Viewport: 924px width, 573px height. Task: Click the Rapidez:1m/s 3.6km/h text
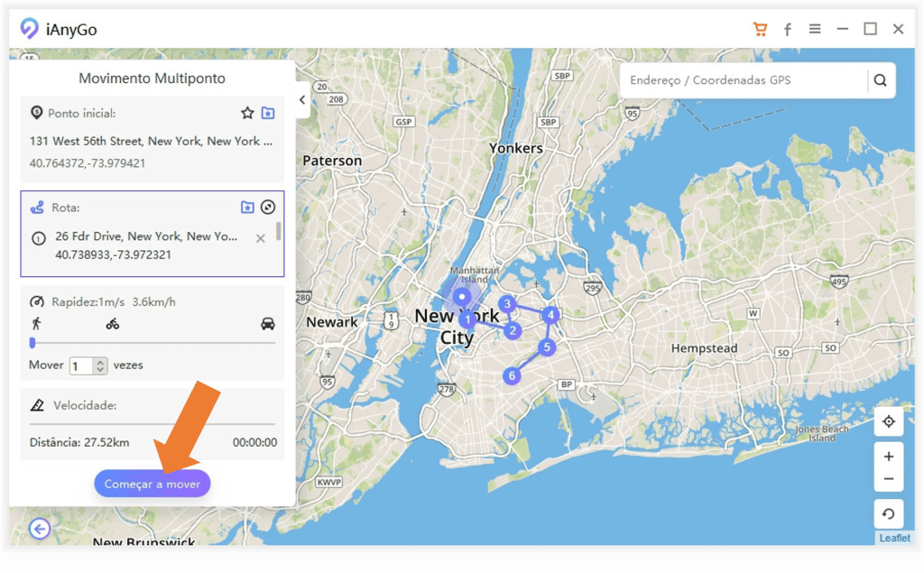pos(113,301)
